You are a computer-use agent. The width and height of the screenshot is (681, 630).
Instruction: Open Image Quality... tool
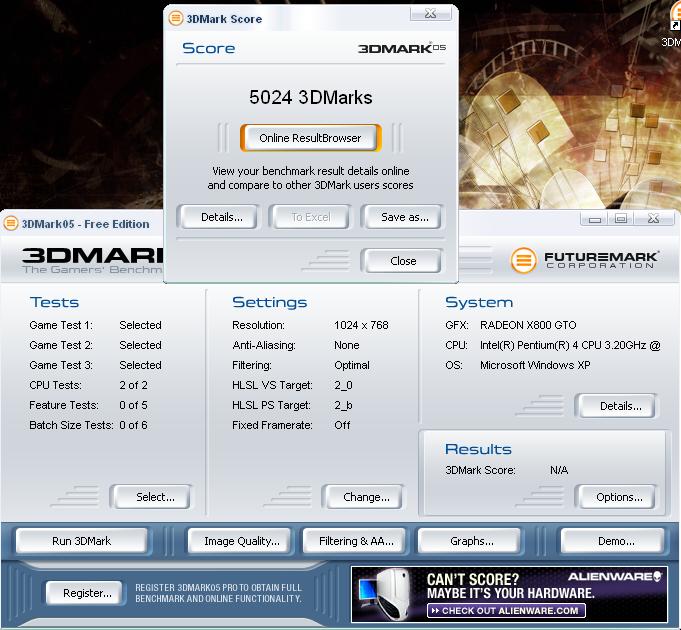coord(241,541)
